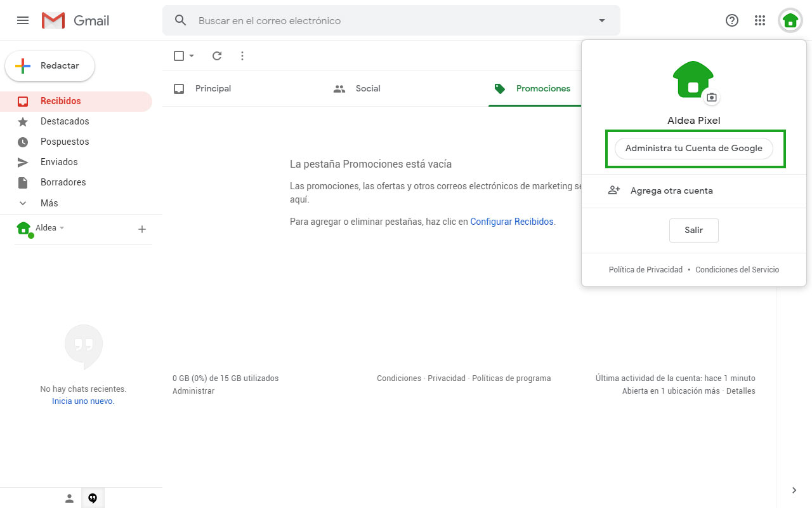Click the Administrar storage link

coord(193,391)
